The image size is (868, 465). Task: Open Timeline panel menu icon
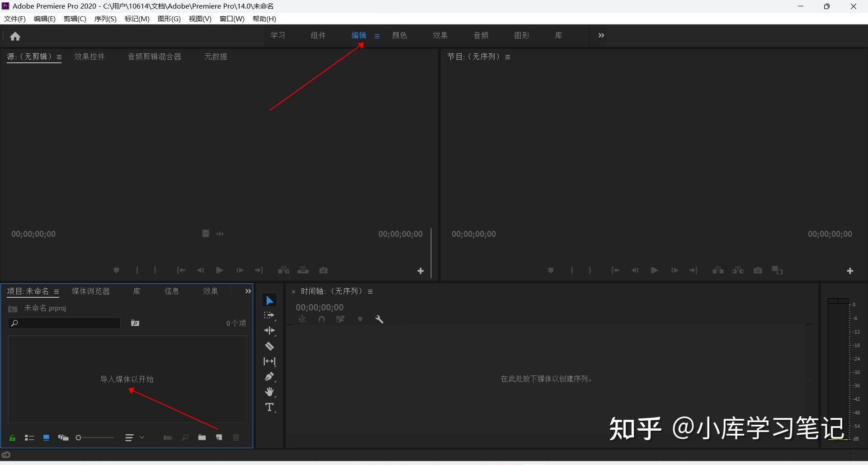tap(370, 292)
